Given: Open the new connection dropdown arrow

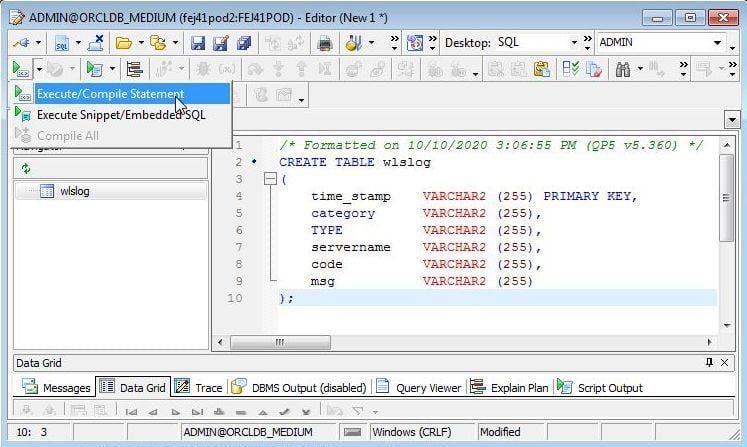Looking at the screenshot, I should pyautogui.click(x=39, y=43).
